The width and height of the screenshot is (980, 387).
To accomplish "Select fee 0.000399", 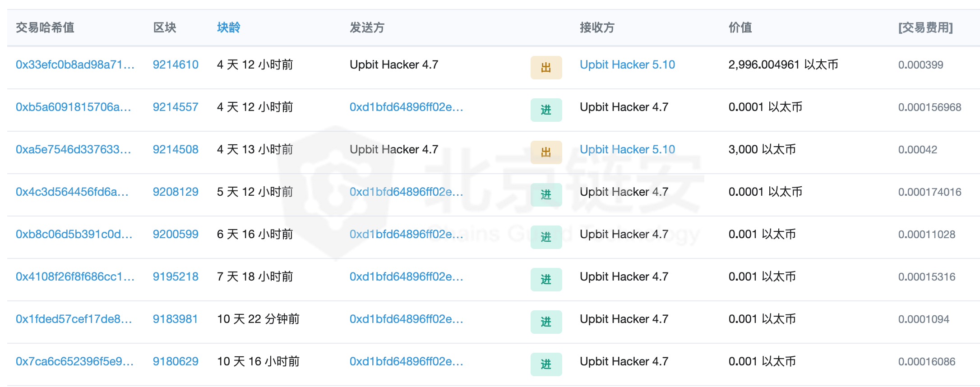I will [920, 64].
